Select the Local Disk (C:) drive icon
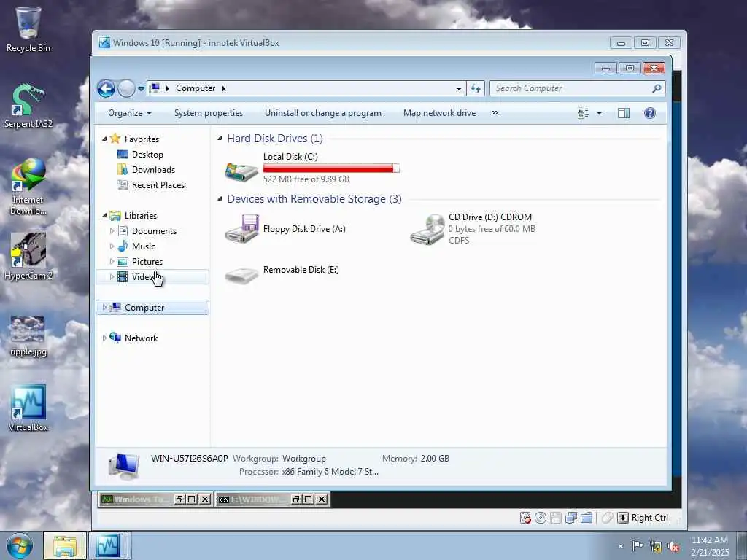 click(x=241, y=171)
